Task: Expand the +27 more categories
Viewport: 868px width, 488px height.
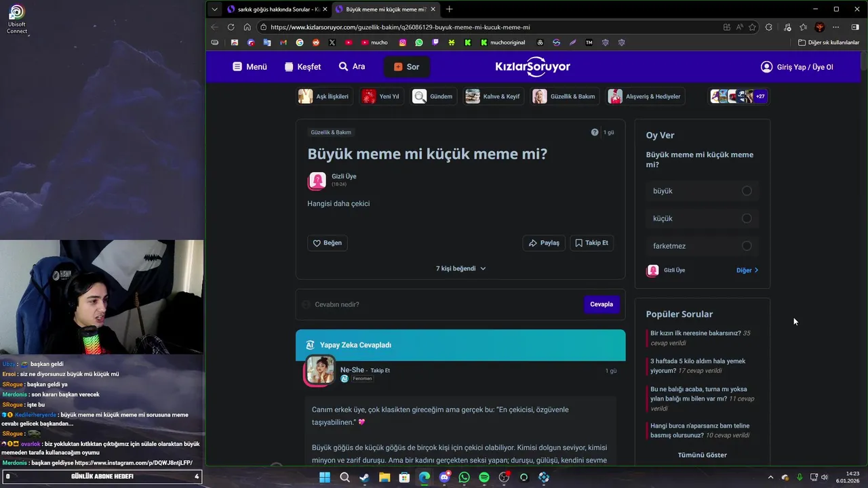Action: [x=760, y=96]
